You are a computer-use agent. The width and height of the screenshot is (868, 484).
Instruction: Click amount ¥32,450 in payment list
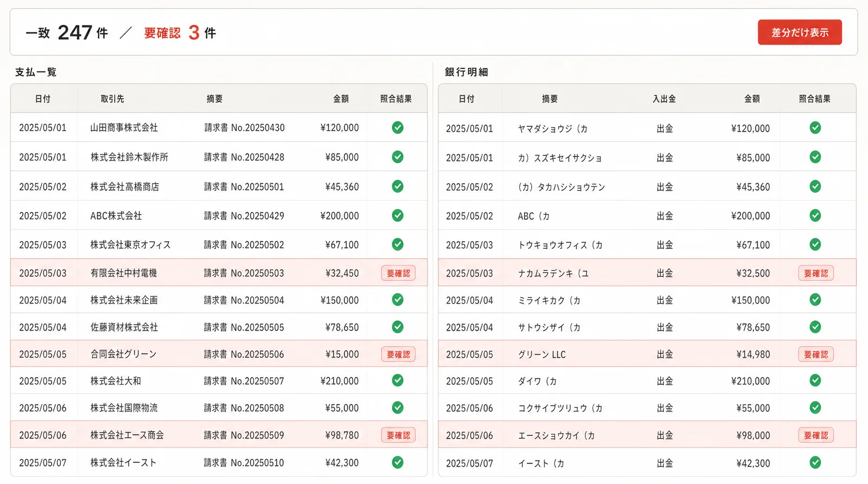tap(342, 273)
